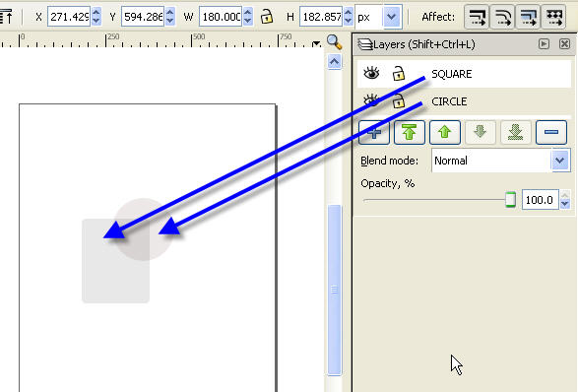
Task: Click into the W width field
Action: tap(221, 17)
